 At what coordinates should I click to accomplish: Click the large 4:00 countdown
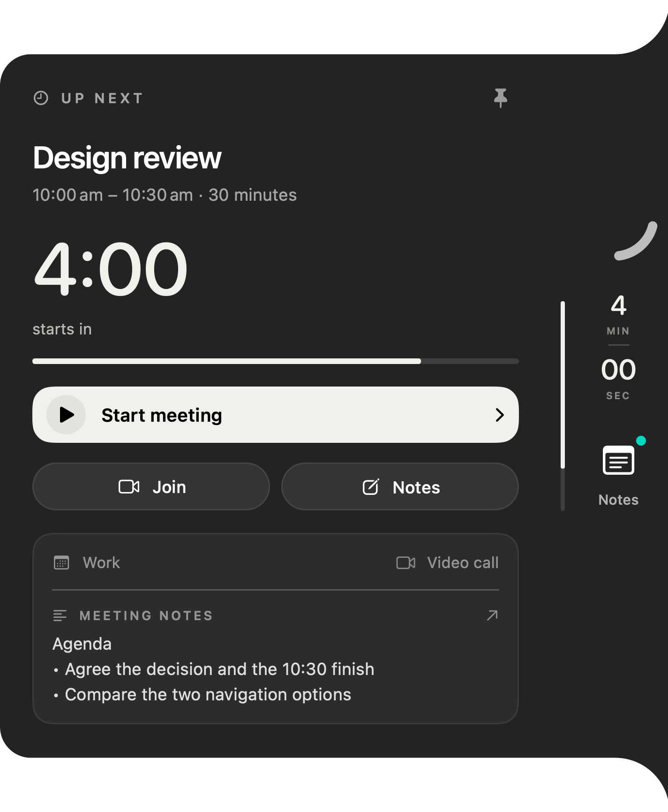click(111, 269)
